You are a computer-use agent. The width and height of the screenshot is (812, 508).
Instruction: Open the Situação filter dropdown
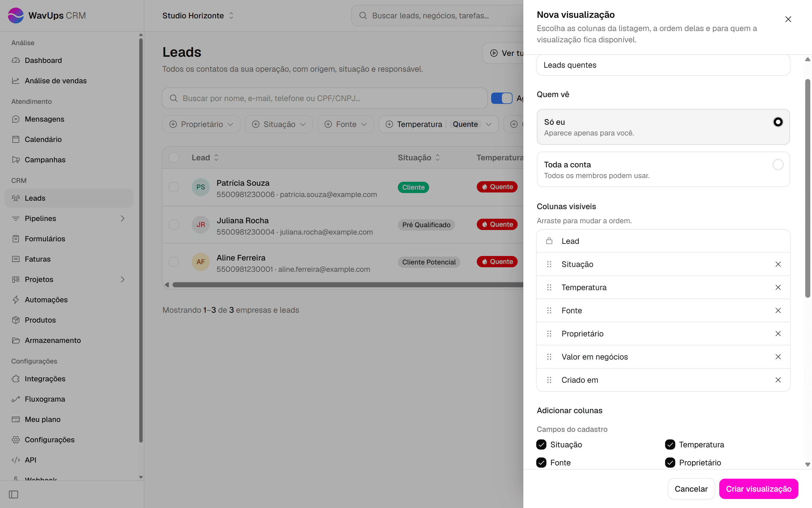click(x=279, y=124)
